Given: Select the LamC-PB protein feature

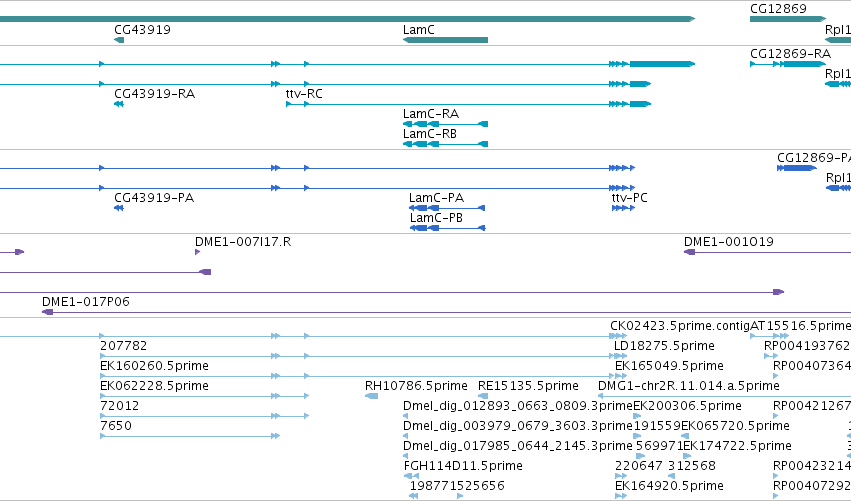Looking at the screenshot, I should click(x=447, y=228).
